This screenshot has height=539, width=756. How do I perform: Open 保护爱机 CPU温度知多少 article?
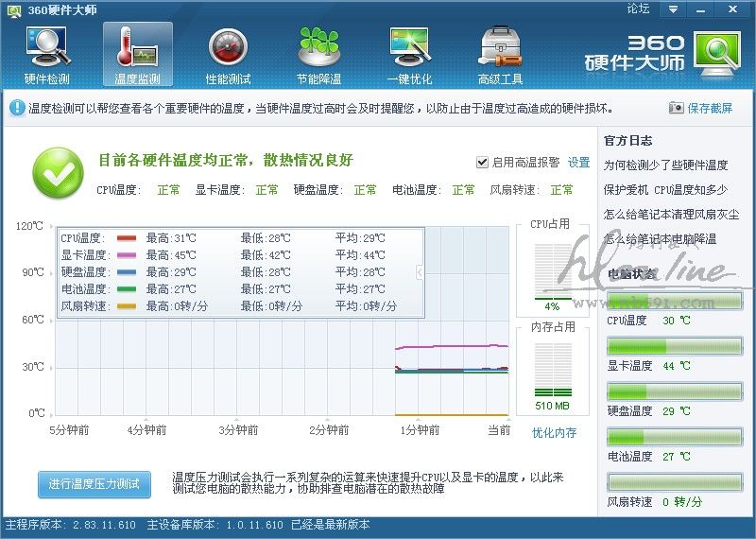(665, 190)
